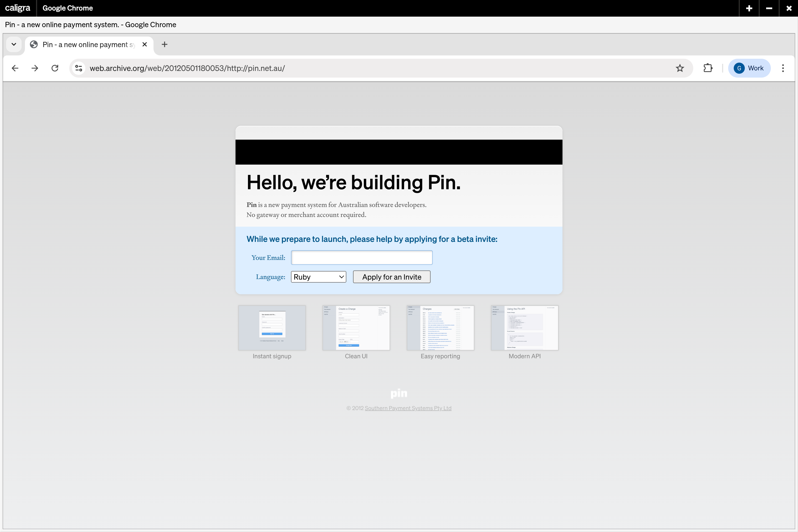The image size is (798, 532).
Task: Bookmark this page with the star icon
Action: tap(680, 68)
